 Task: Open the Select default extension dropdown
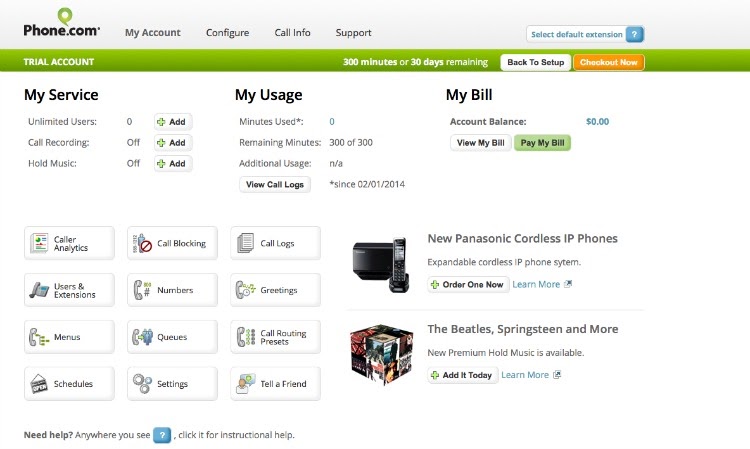(x=585, y=34)
